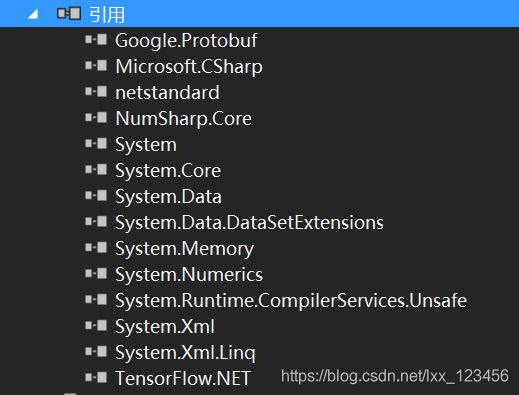Select the NumSharp.Core entry
Image resolution: width=519 pixels, height=395 pixels.
pos(183,119)
